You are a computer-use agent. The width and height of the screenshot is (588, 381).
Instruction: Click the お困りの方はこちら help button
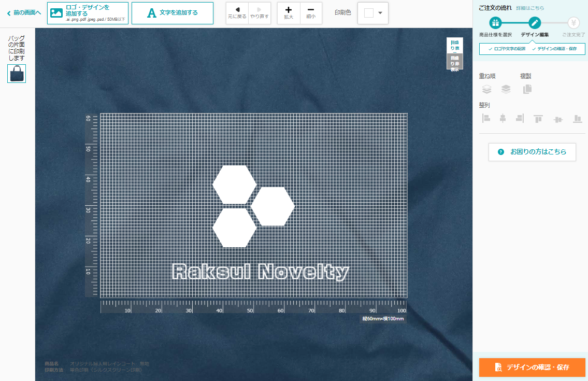pos(532,152)
